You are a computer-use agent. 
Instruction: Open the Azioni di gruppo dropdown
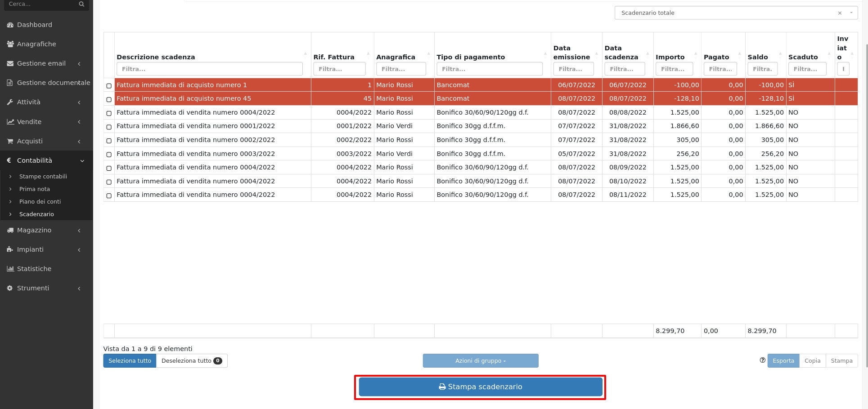(480, 360)
